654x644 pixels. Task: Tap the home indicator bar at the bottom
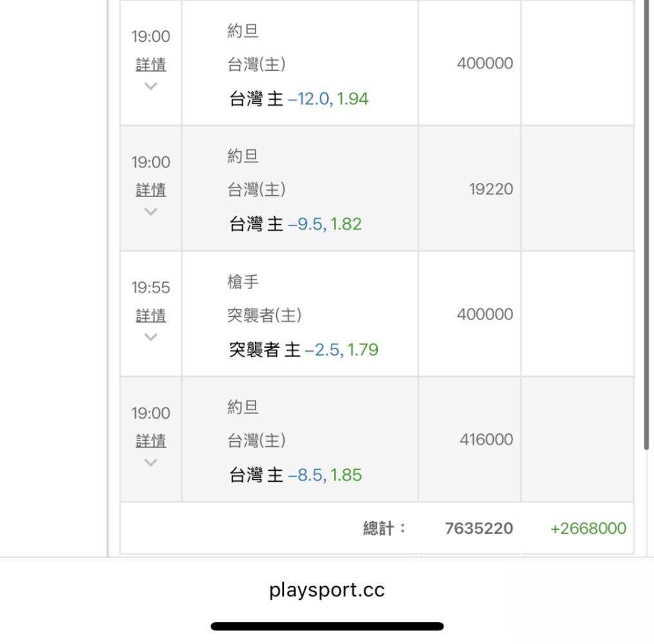click(327, 626)
